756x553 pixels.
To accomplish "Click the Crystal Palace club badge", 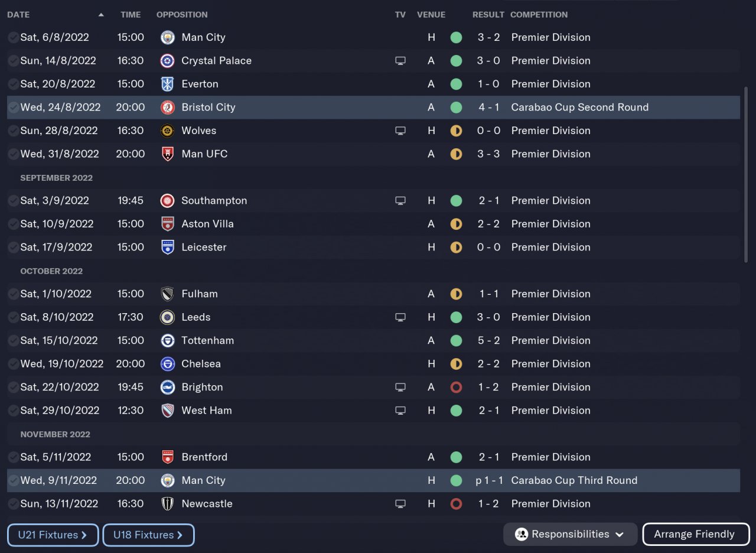I will pos(167,61).
